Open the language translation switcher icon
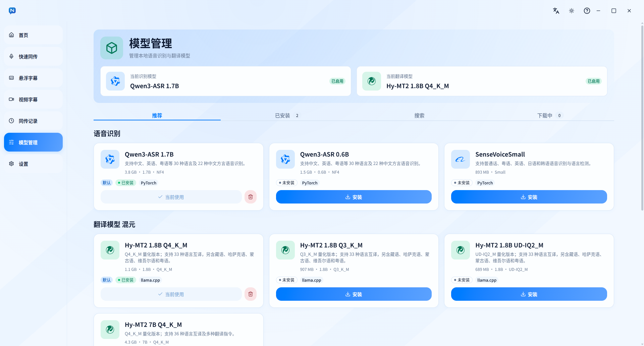This screenshot has height=346, width=644. click(x=556, y=11)
